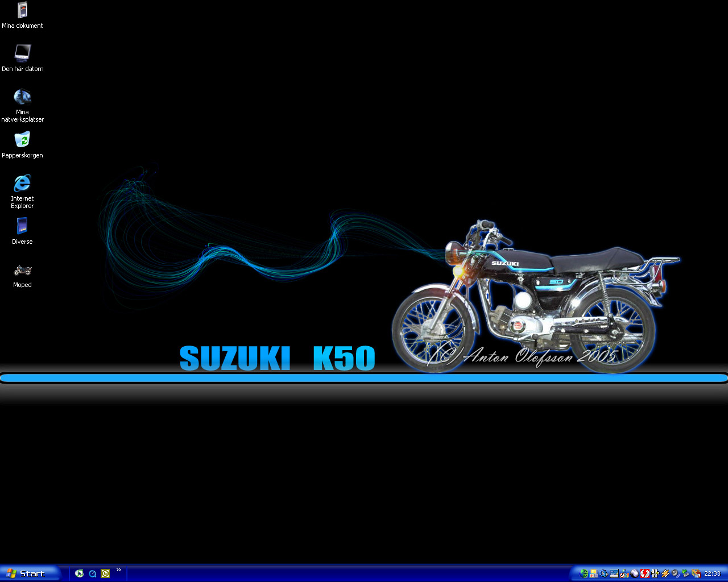Launch QuickTime from Quick Launch bar

(93, 573)
